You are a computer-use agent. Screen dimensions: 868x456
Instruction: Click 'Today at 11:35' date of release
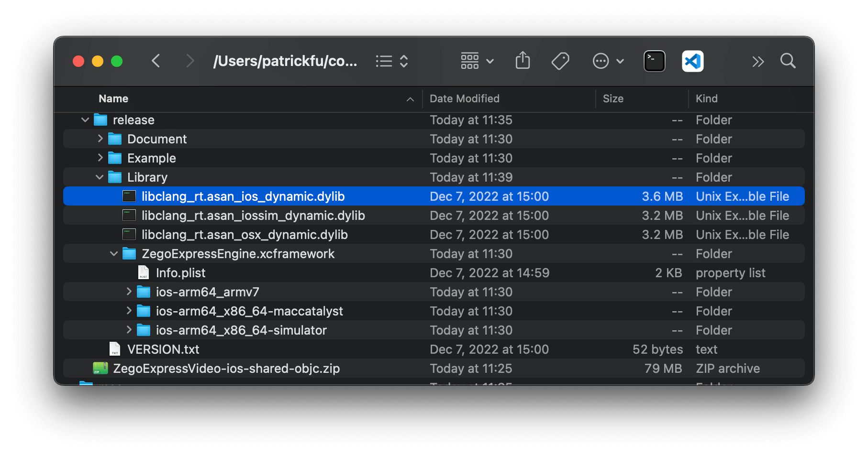tap(471, 120)
